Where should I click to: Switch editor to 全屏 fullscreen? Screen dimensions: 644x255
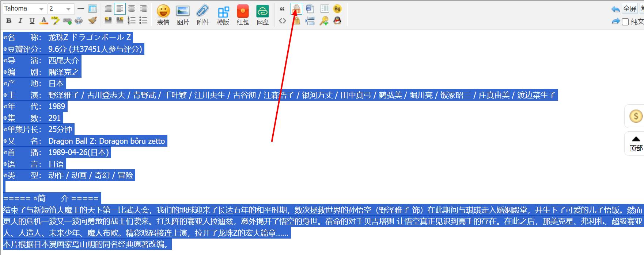point(630,9)
